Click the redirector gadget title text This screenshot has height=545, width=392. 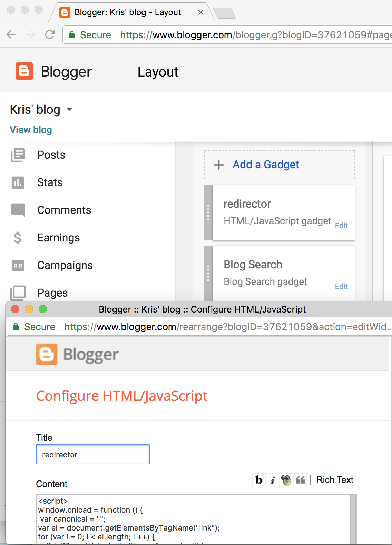(247, 204)
